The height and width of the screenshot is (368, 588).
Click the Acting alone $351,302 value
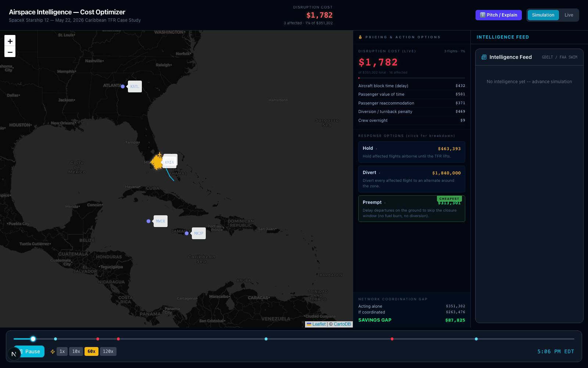click(455, 306)
